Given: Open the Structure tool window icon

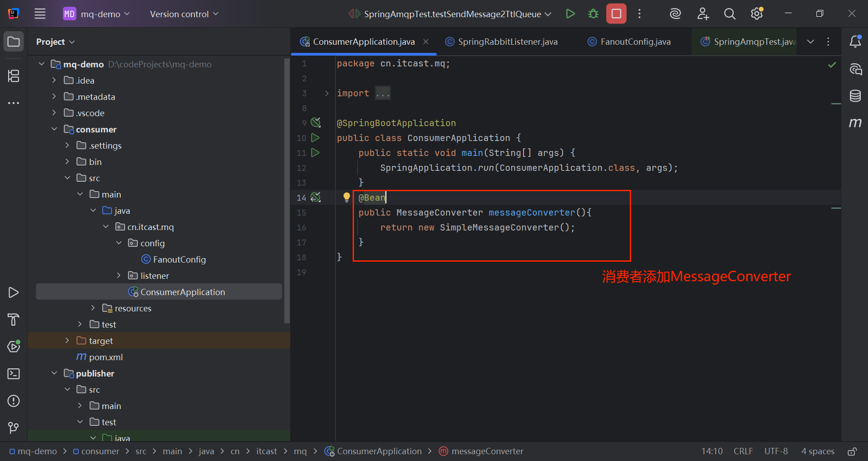Looking at the screenshot, I should [x=14, y=75].
